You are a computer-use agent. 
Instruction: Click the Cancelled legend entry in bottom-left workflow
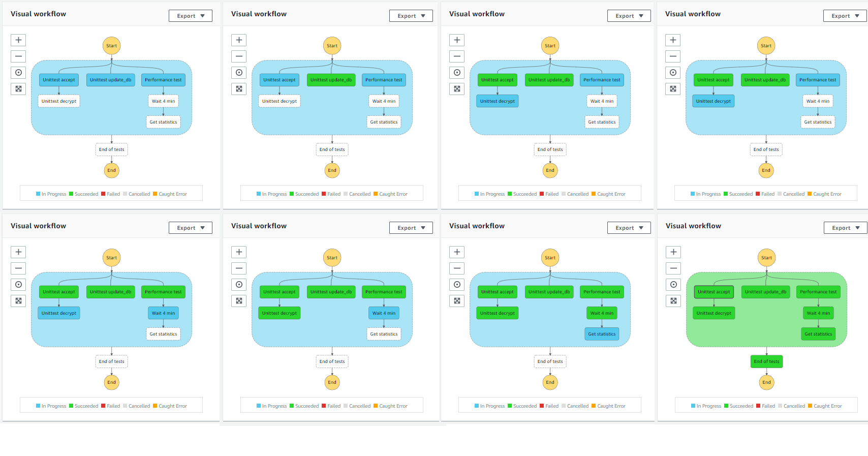click(137, 406)
